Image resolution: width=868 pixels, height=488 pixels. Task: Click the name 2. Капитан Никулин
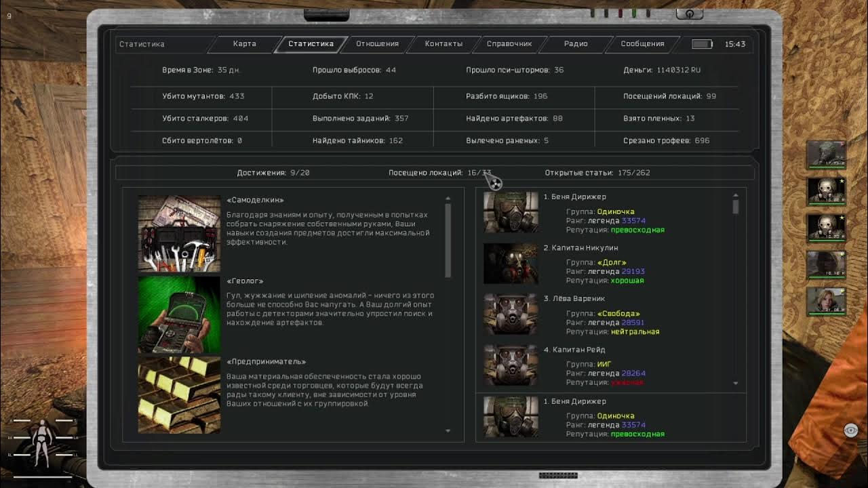tap(580, 248)
